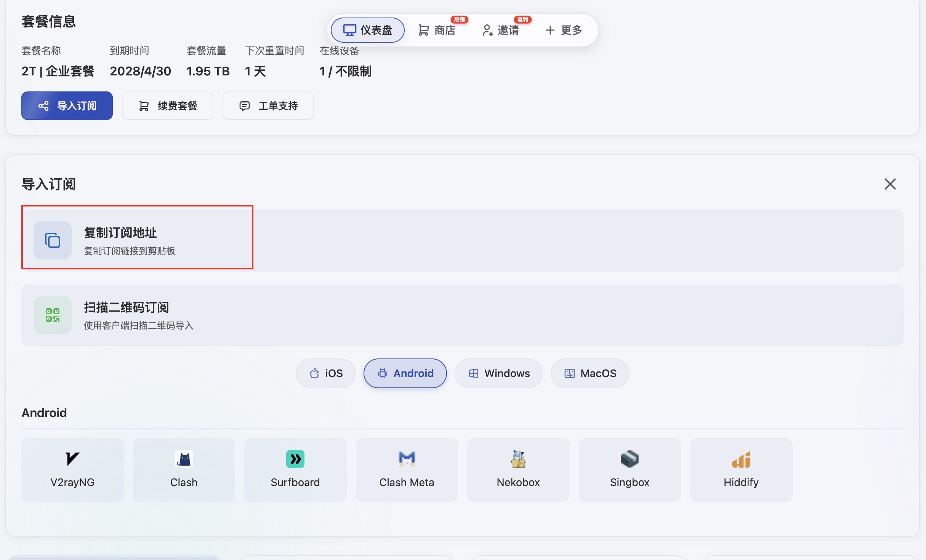This screenshot has width=926, height=560.
Task: Expand the 更多 more menu
Action: [x=564, y=30]
